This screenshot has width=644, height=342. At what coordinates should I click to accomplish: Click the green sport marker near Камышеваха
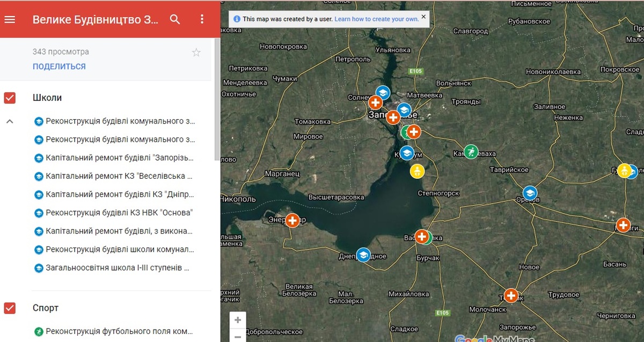tap(471, 152)
